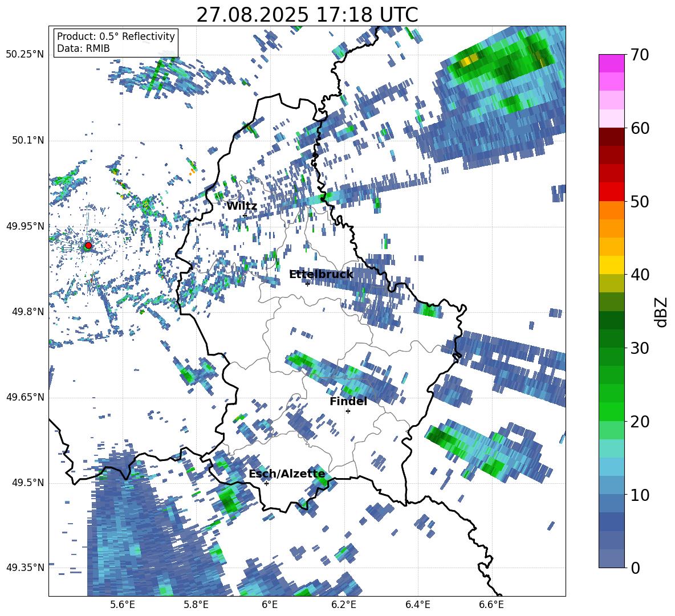Click the 6.6°E longitude label
Image resolution: width=675 pixels, height=616 pixels.
[491, 605]
